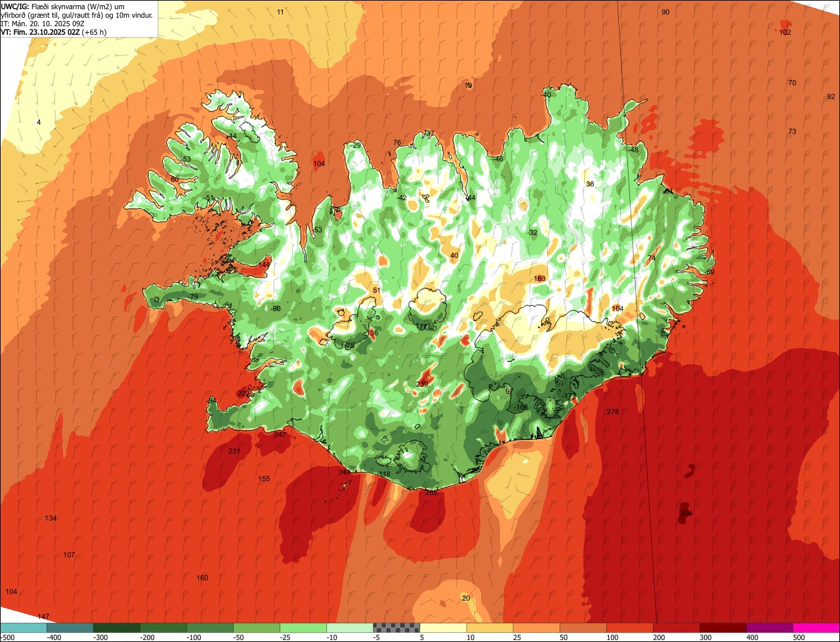Screen dimensions: 840x642
Task: Click the '80' value in the Westfjords
Action: 175,179
